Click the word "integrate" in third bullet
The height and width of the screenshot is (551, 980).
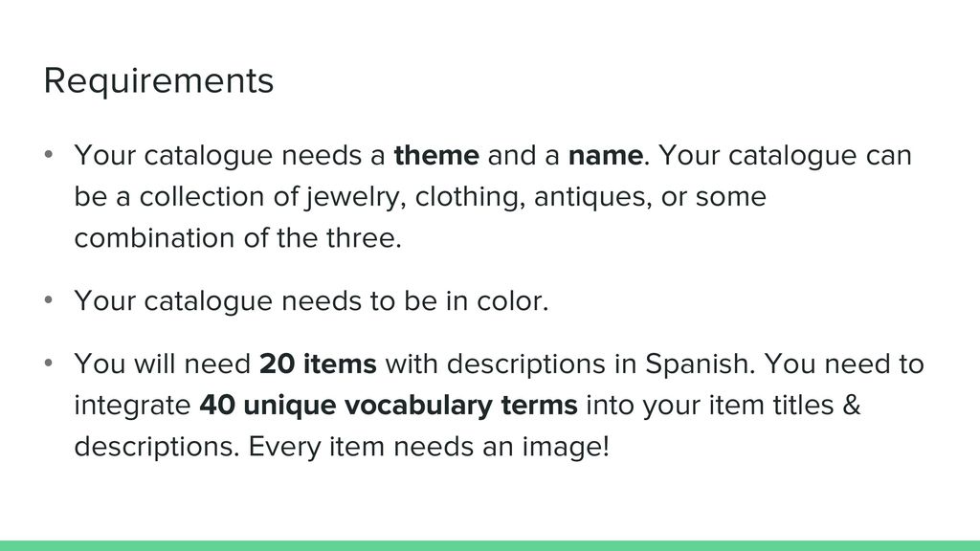(x=132, y=406)
